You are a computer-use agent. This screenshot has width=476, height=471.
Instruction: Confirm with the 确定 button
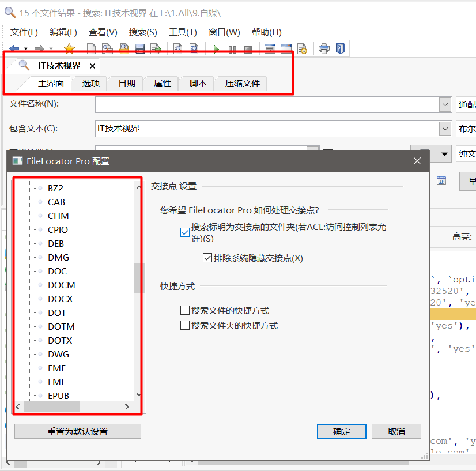coord(342,432)
